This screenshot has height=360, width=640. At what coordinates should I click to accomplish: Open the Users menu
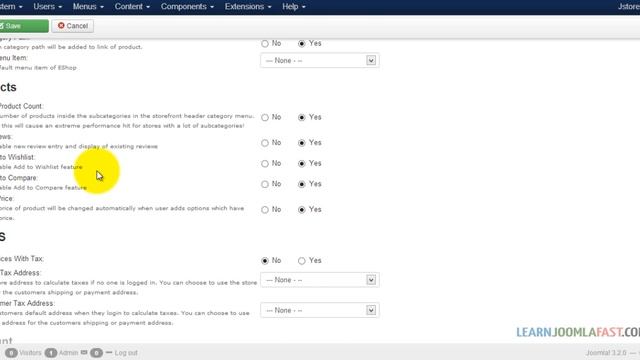[x=47, y=7]
